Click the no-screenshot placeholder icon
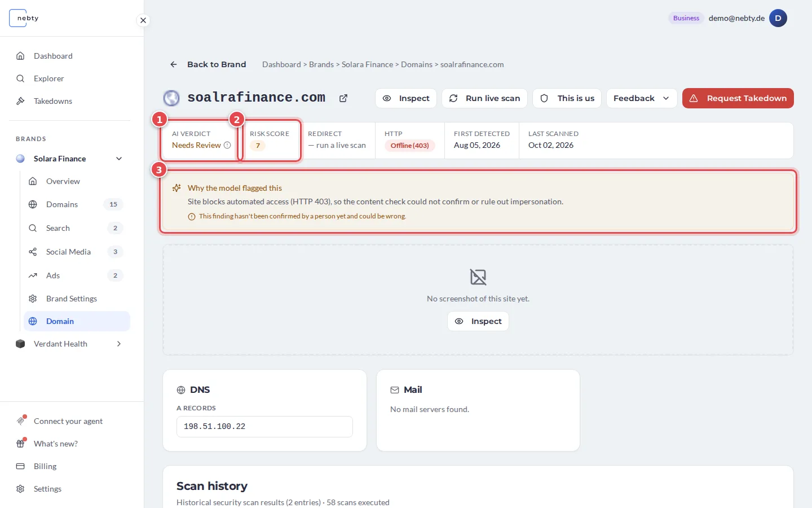 478,277
